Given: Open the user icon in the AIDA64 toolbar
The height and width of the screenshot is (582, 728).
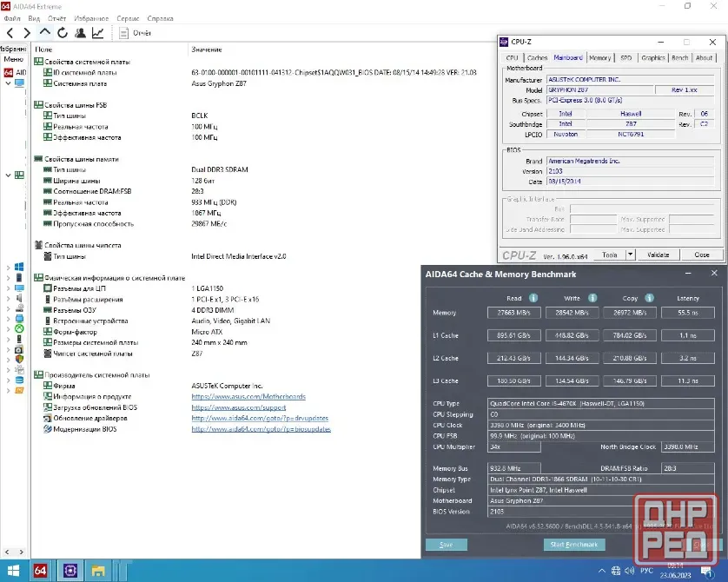Looking at the screenshot, I should coord(80,33).
